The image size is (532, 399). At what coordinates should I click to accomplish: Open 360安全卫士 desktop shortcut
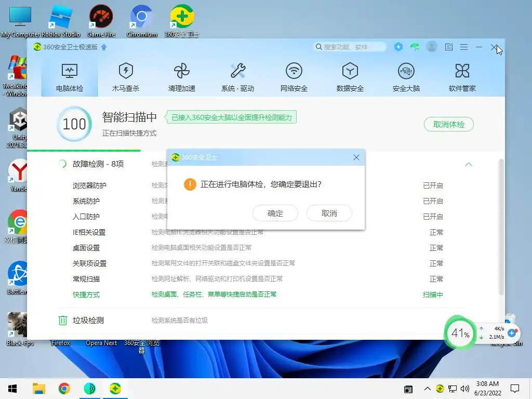coord(182,21)
